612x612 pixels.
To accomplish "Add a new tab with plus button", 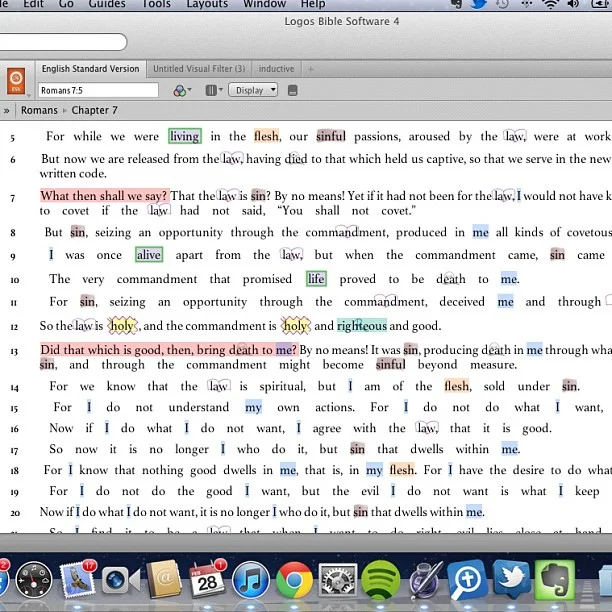I will [x=311, y=69].
